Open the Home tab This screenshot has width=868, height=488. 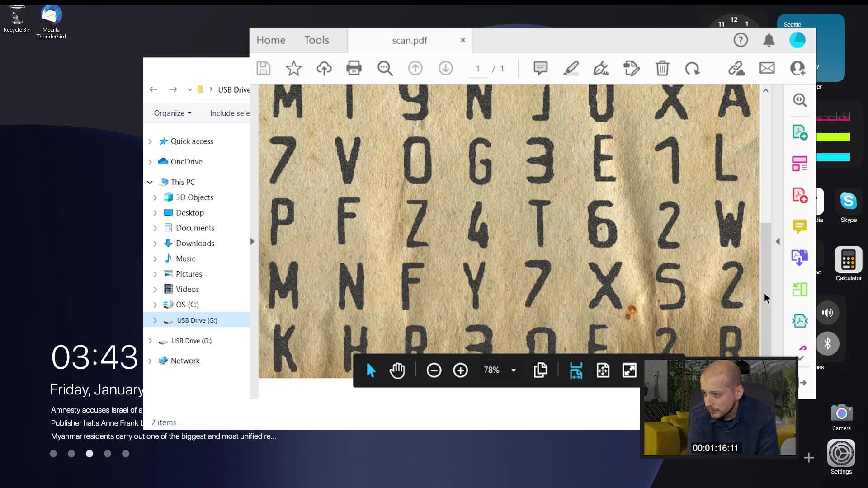coord(271,40)
